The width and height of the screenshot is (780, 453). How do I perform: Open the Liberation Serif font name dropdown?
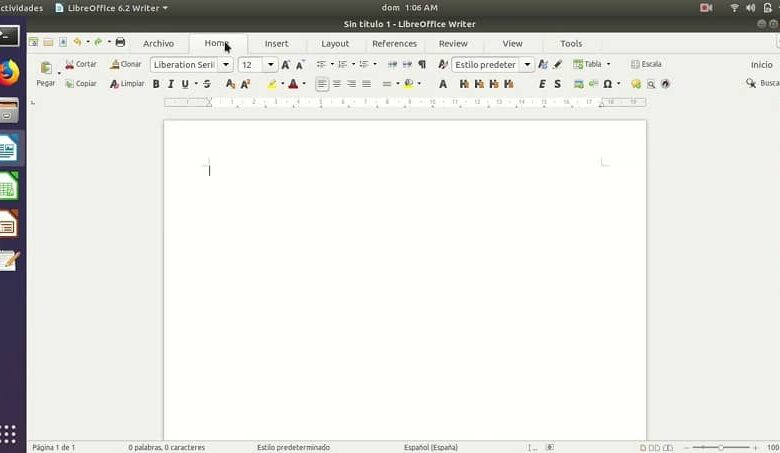pos(225,65)
